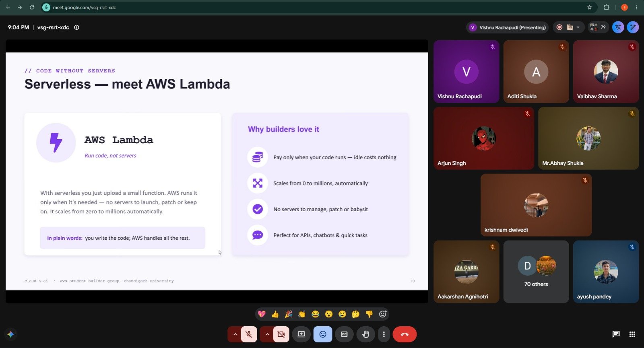The height and width of the screenshot is (348, 644).
Task: Open browser extensions puzzle icon
Action: coord(607,7)
